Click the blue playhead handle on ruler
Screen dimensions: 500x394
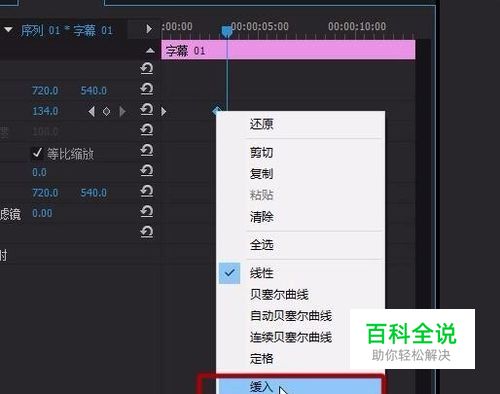[227, 31]
